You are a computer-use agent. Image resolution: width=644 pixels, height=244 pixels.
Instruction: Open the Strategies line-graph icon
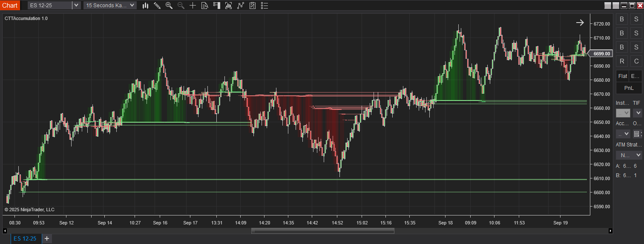click(x=241, y=6)
